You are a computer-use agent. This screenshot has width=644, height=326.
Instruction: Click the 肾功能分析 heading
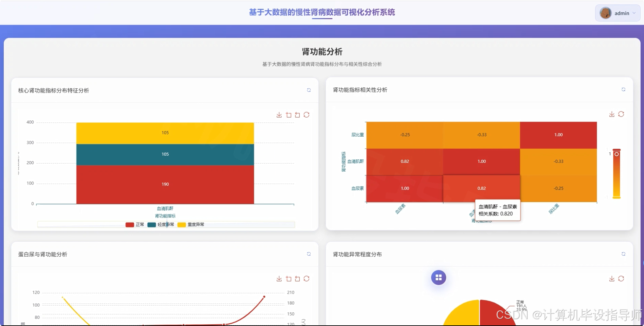point(322,52)
